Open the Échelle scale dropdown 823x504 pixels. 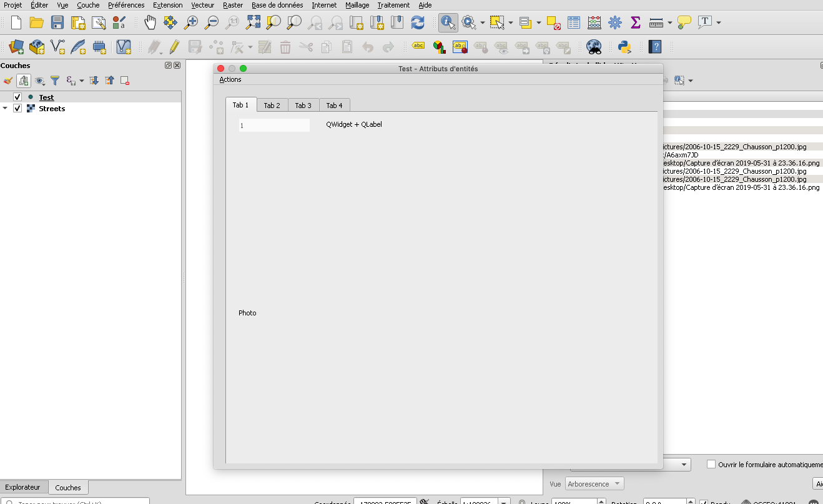point(504,502)
